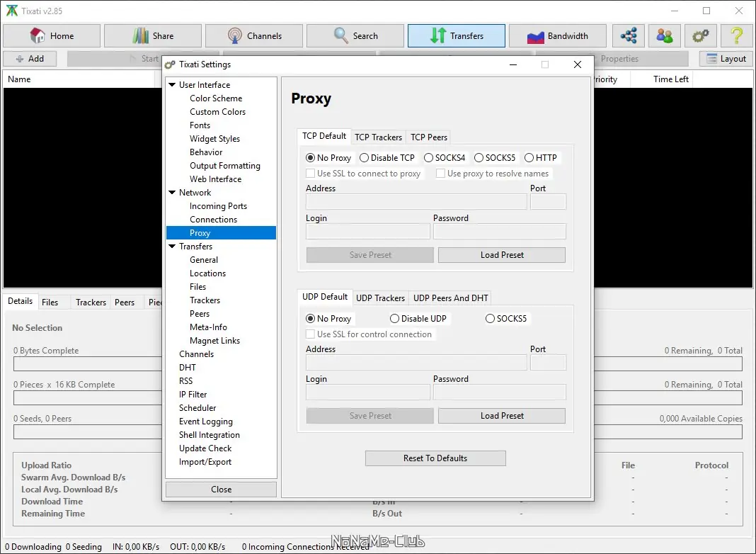Open Search view with magnifier icon
The width and height of the screenshot is (756, 554).
(355, 35)
